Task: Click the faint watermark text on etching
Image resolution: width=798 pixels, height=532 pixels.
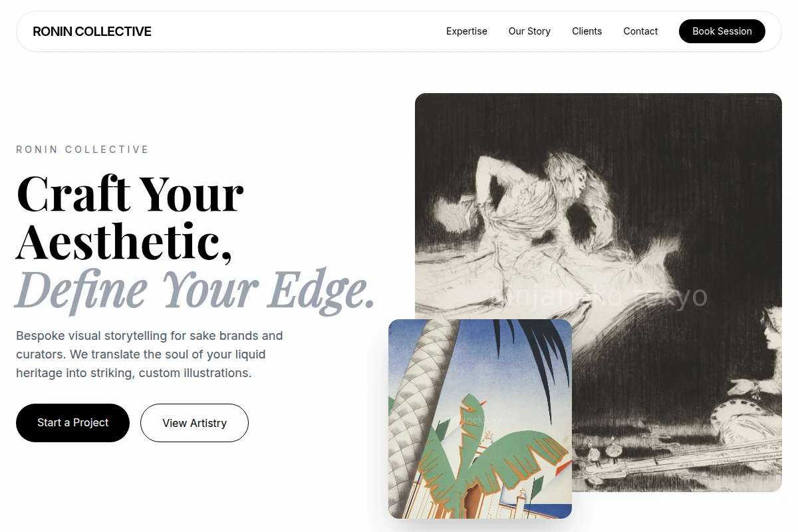Action: tap(598, 297)
